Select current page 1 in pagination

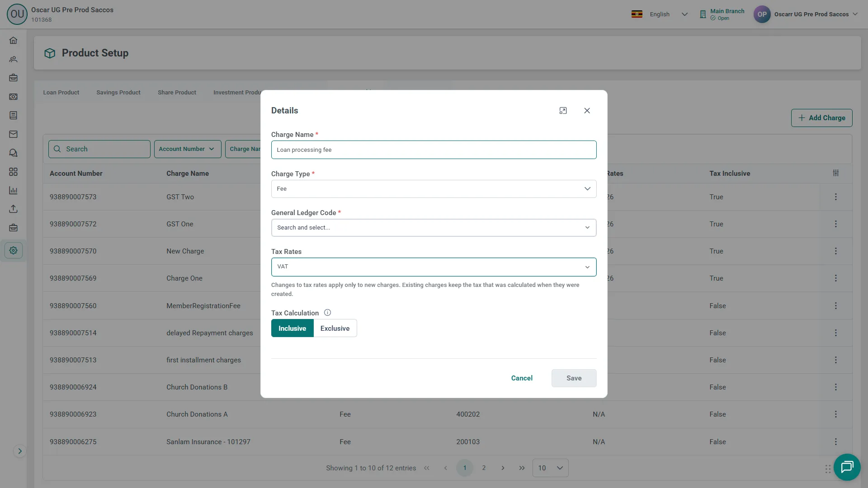465,468
